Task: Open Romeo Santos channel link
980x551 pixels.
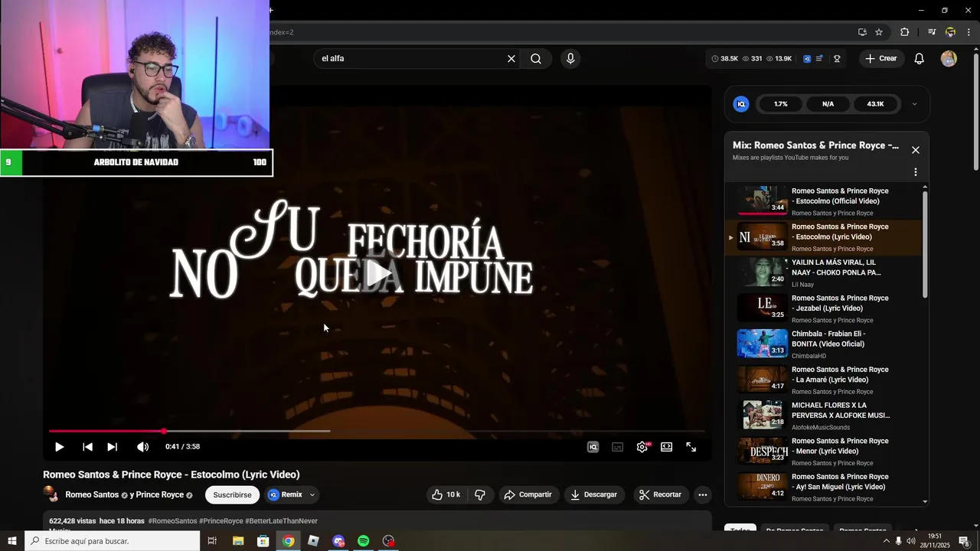Action: click(92, 495)
